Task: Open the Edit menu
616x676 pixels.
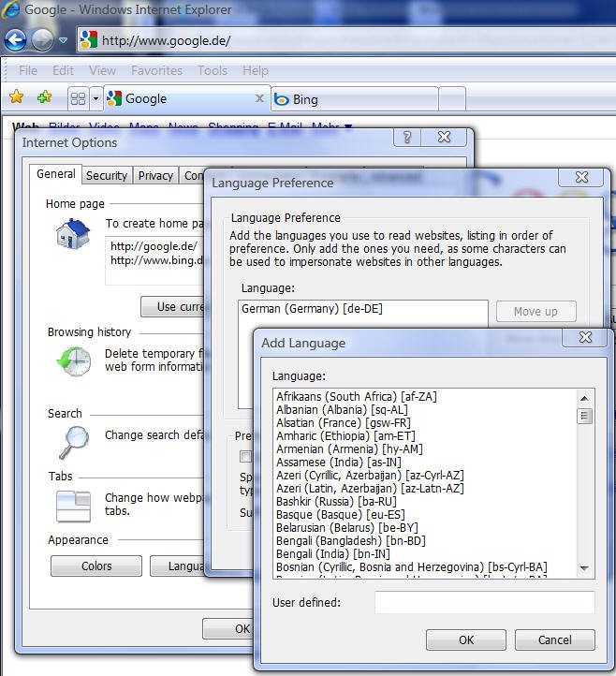Action: (x=63, y=70)
